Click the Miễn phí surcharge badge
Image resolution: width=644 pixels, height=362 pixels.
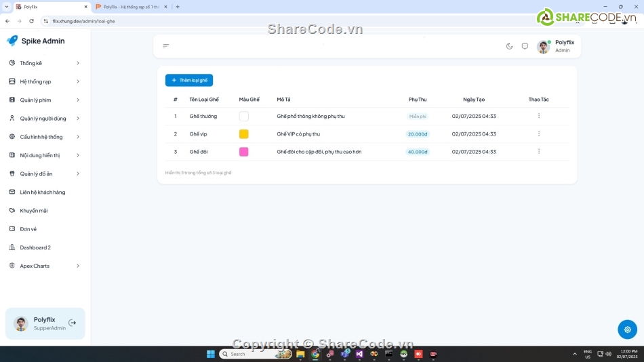[x=418, y=117]
